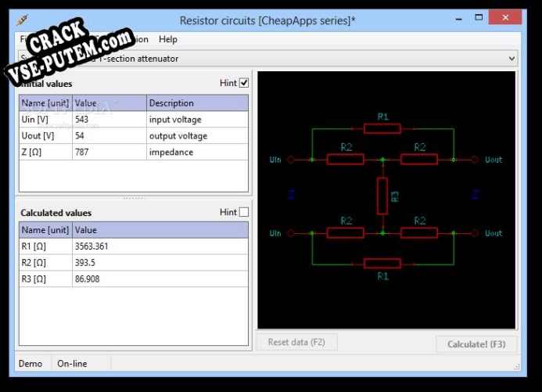
Task: Click the 'impedance' description cell
Action: (197, 152)
